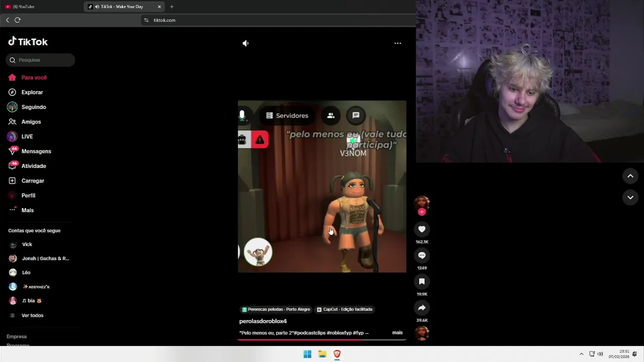Open the sound disc thumbnail below Share
The width and height of the screenshot is (644, 362).
click(x=422, y=333)
